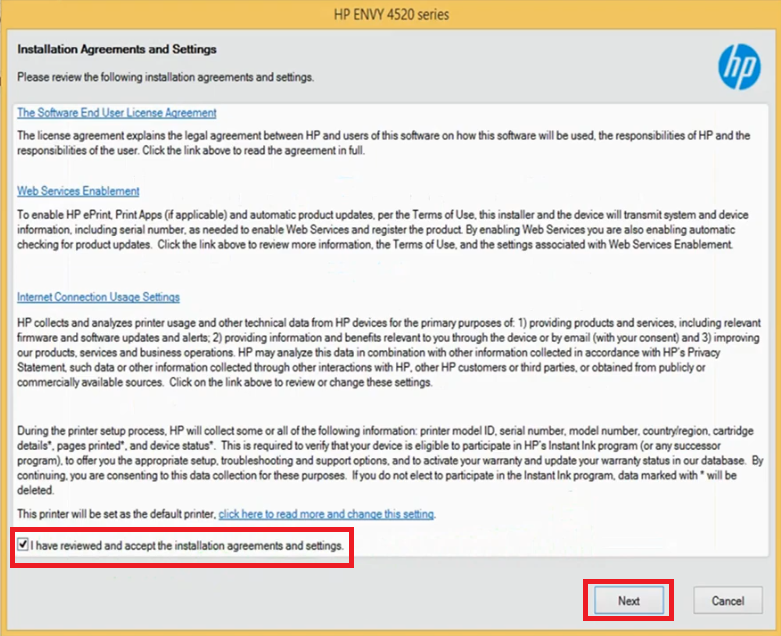Image resolution: width=781 pixels, height=636 pixels.
Task: Click 'This printer will be set as the default' text
Action: coord(117,513)
